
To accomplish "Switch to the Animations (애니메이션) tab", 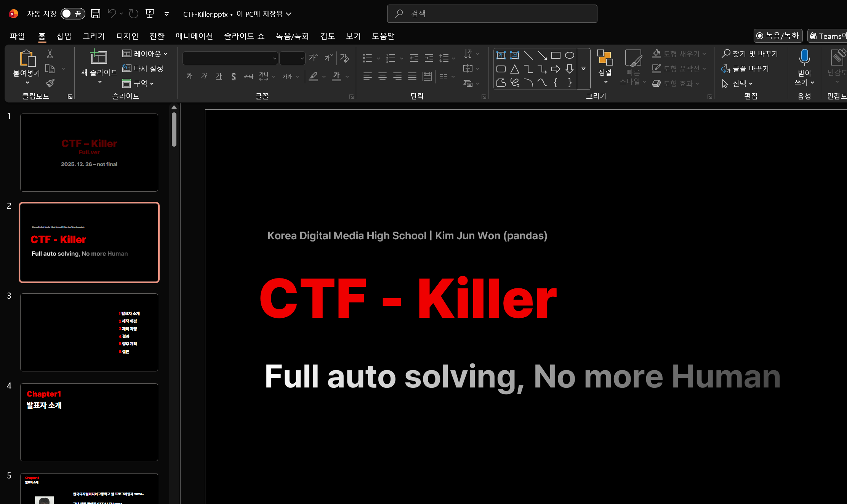I will 194,36.
